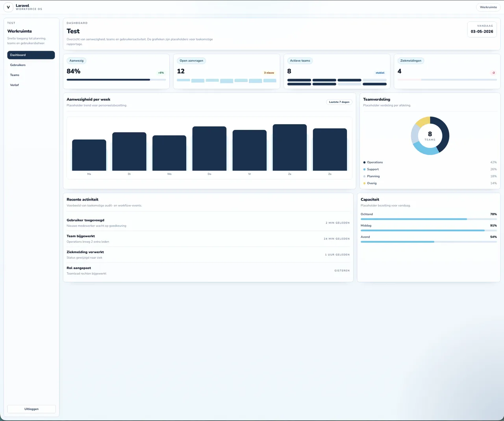
Task: Open Verlof in the sidebar
Action: (x=31, y=85)
